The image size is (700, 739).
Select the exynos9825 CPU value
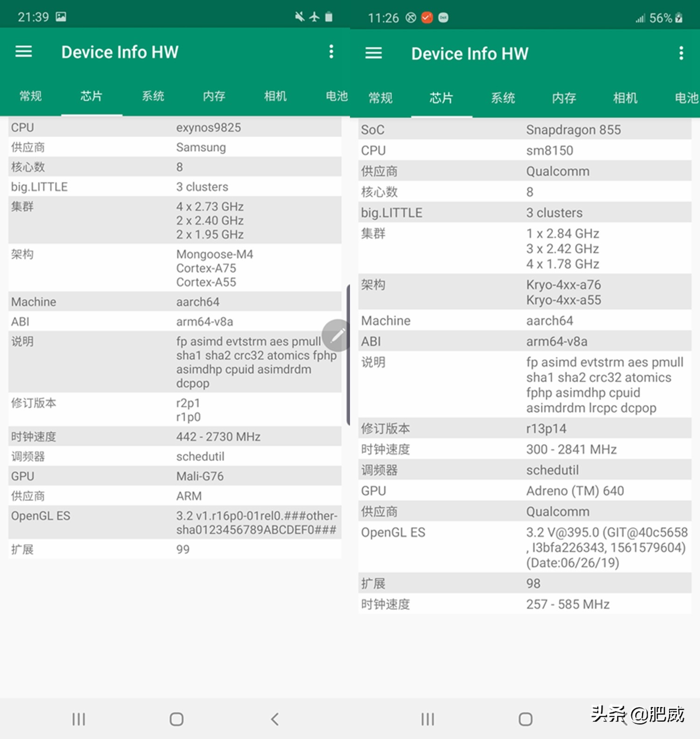(209, 127)
